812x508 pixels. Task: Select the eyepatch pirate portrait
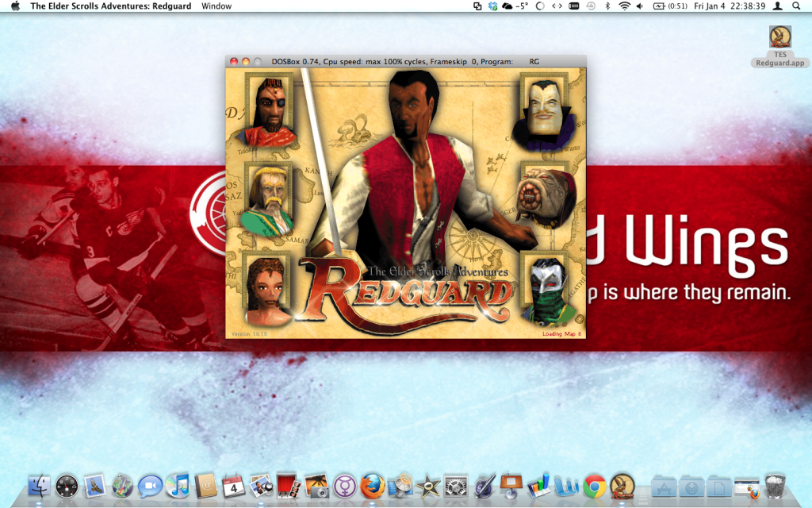(x=269, y=110)
